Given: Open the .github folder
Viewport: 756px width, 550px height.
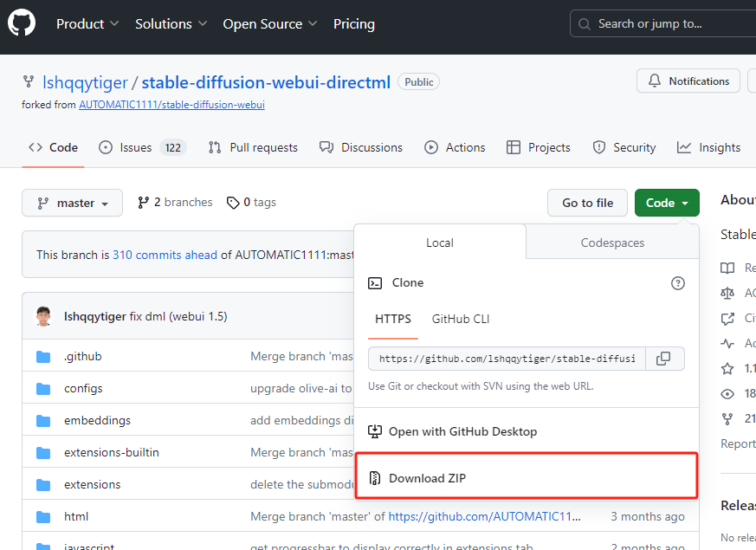Looking at the screenshot, I should pyautogui.click(x=82, y=356).
